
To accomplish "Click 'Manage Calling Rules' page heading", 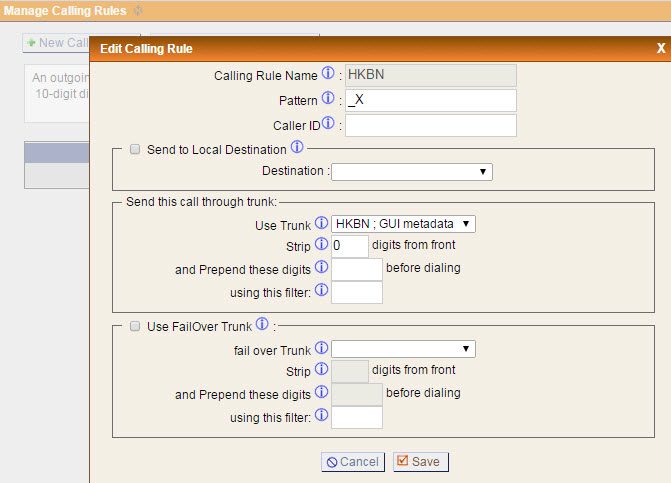I will coord(65,11).
